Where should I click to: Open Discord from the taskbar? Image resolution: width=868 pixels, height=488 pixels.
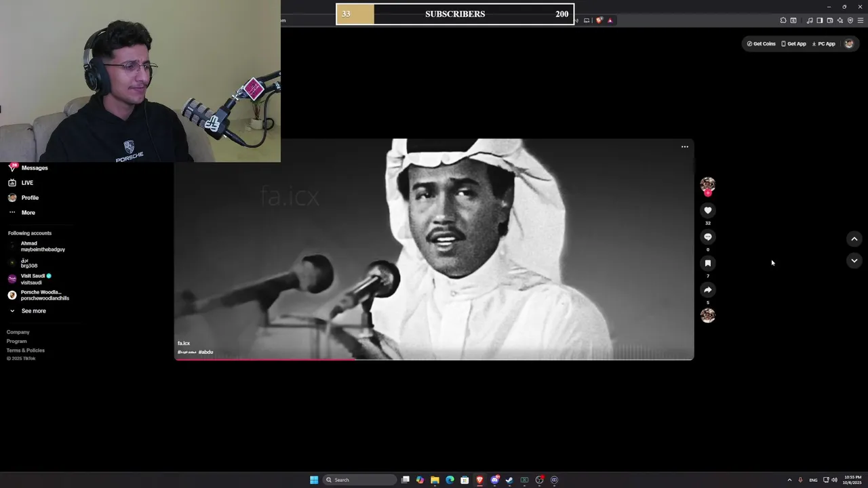tap(495, 480)
